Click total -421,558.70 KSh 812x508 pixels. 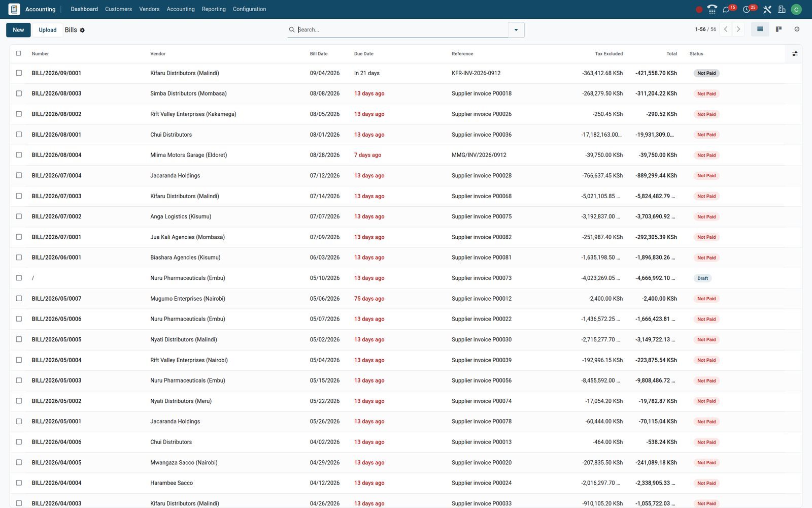point(656,73)
